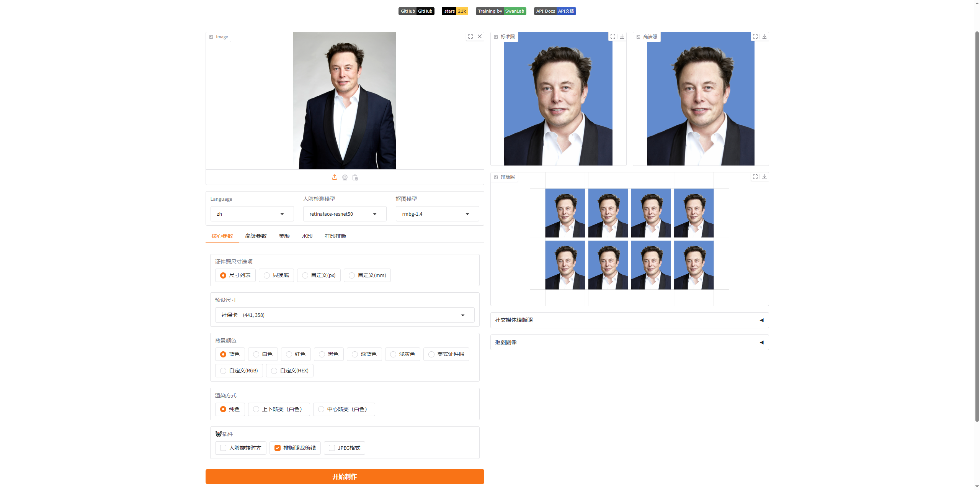This screenshot has width=980, height=490.
Task: Uncheck the 排版照裁剪线 option
Action: 278,448
